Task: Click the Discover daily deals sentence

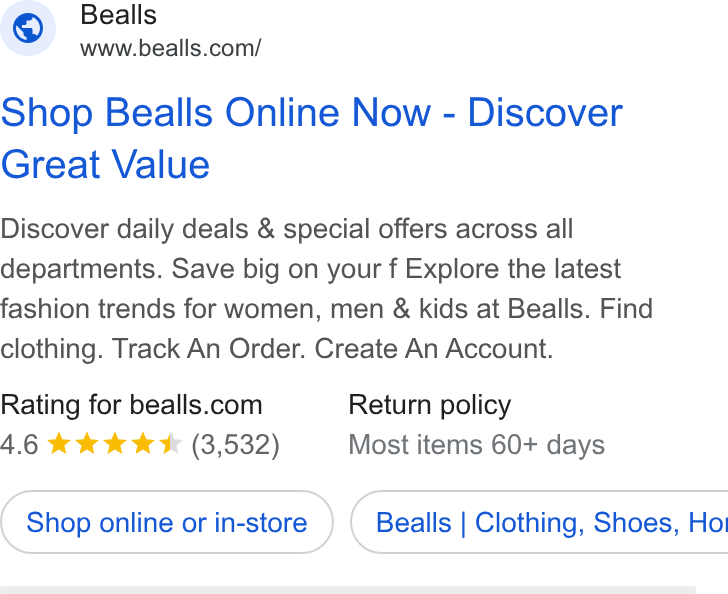Action: pyautogui.click(x=286, y=248)
